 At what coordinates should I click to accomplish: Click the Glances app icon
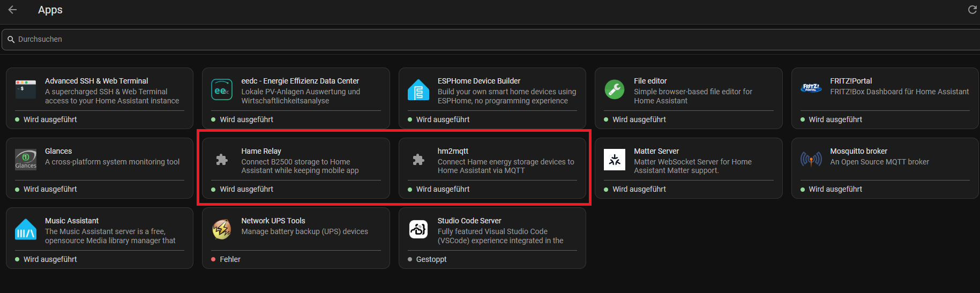pos(26,160)
